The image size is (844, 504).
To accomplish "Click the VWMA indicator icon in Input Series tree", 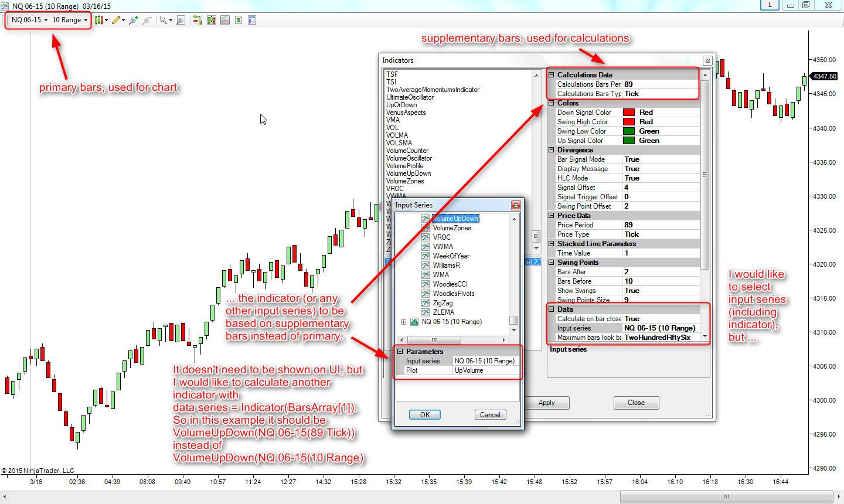I will coord(426,247).
